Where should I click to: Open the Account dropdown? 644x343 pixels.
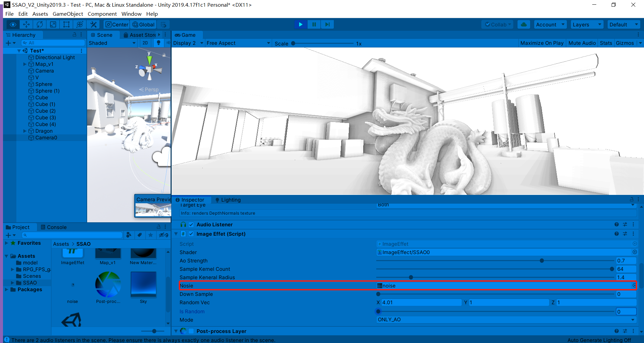(550, 24)
